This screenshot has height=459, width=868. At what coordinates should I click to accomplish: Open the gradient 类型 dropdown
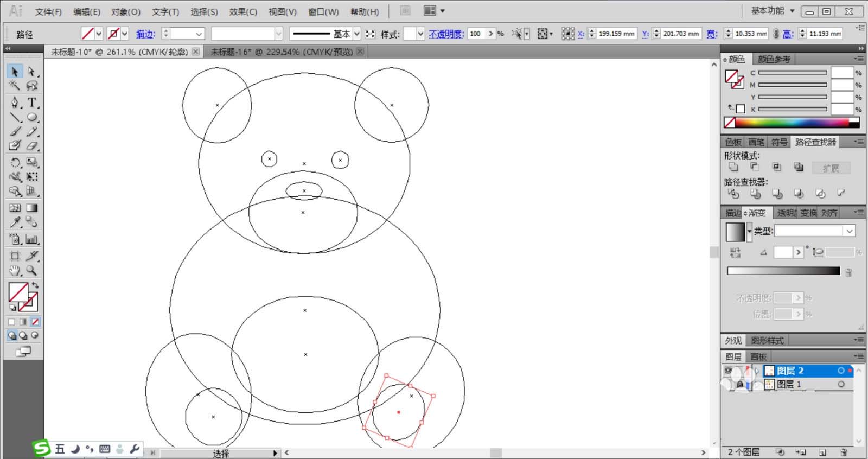coord(815,231)
